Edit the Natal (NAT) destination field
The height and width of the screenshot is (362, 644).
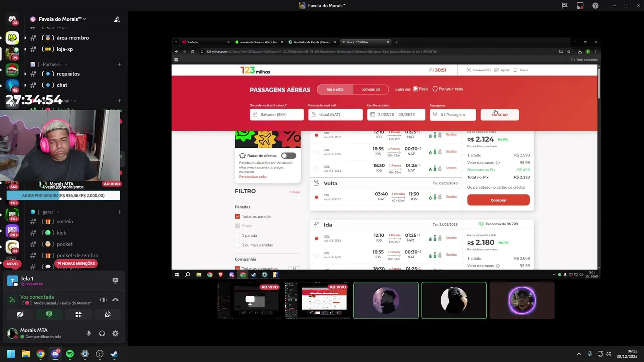[336, 115]
